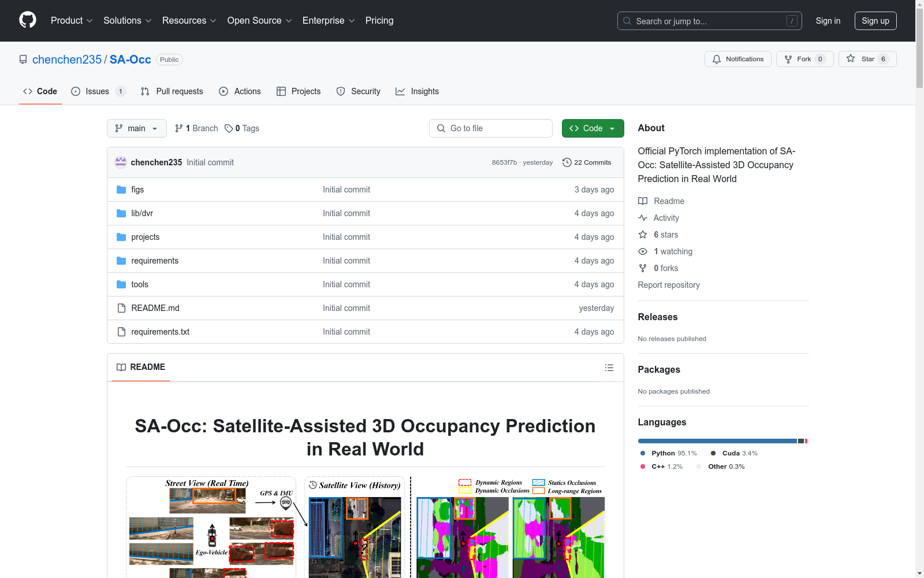Open the README outline list icon

coord(609,368)
